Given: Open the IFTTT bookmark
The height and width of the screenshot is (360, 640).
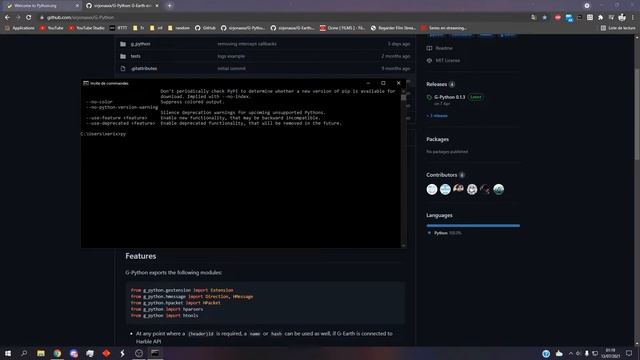Looking at the screenshot, I should click(118, 28).
